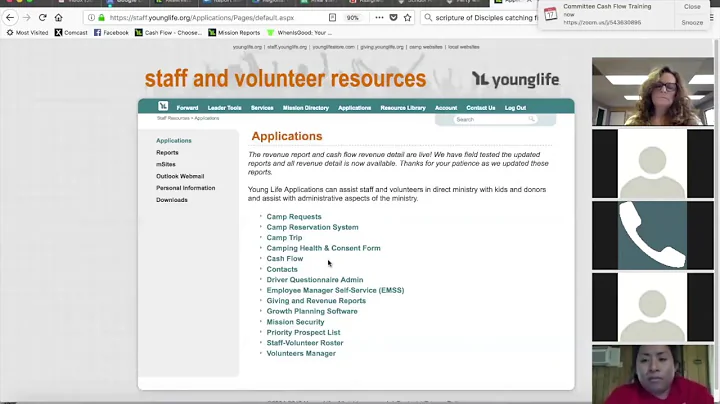Open the Comcast bookmark
The image size is (720, 404).
coord(71,33)
